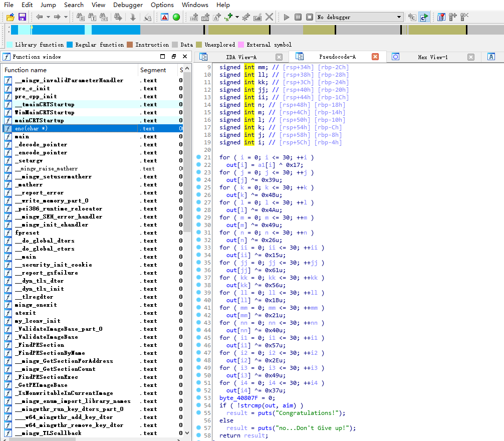504x441 pixels.
Task: Click the open file folder icon
Action: (x=11, y=17)
